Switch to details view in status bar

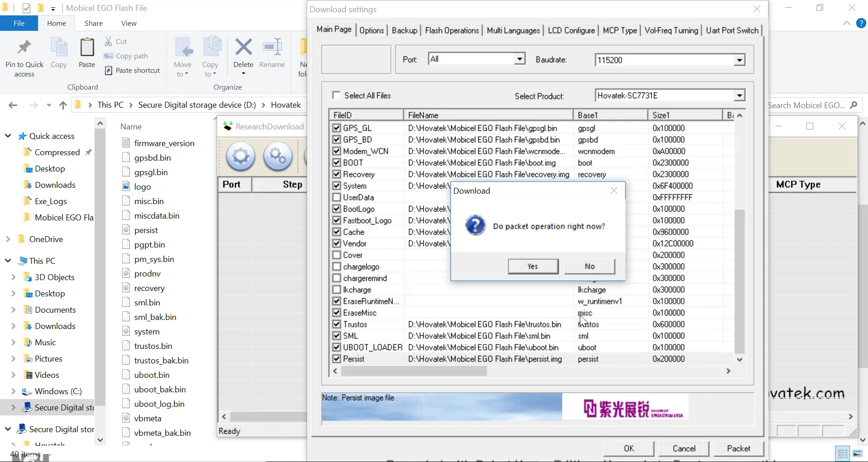pos(843,453)
